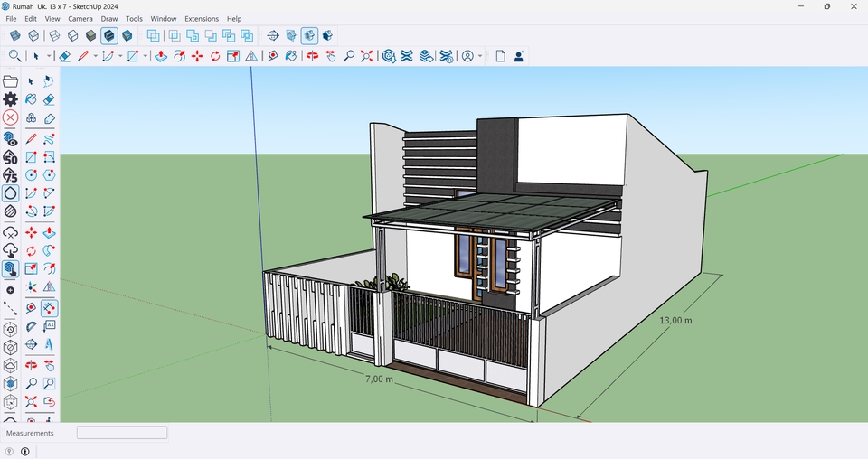Switch to Shaded face style

[x=90, y=36]
